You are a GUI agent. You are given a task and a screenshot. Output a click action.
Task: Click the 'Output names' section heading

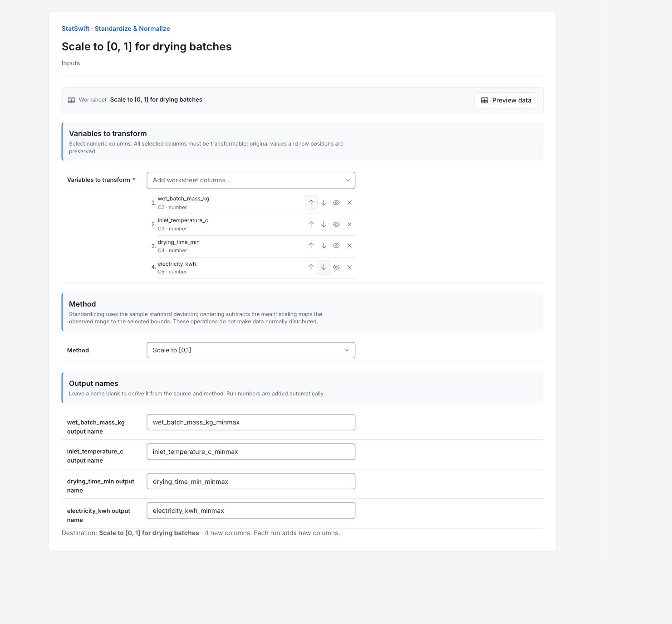(93, 383)
